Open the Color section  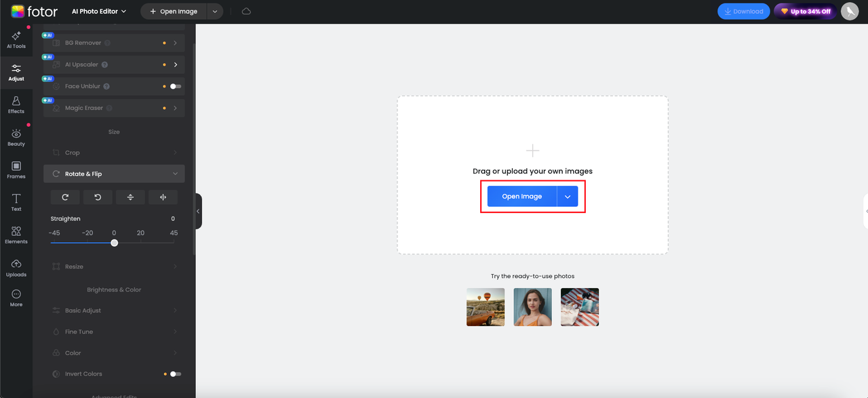114,353
